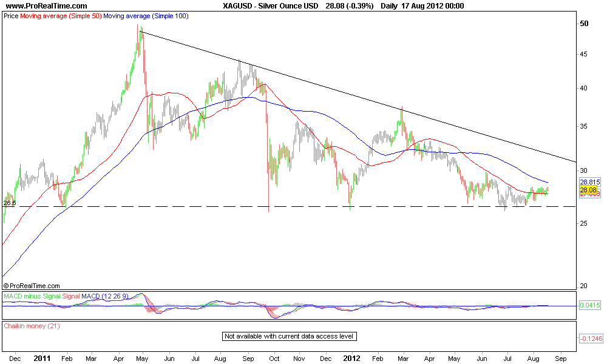Click the yellow 28.08 current price tag
Viewport: 607px width, 364px height.
point(588,190)
